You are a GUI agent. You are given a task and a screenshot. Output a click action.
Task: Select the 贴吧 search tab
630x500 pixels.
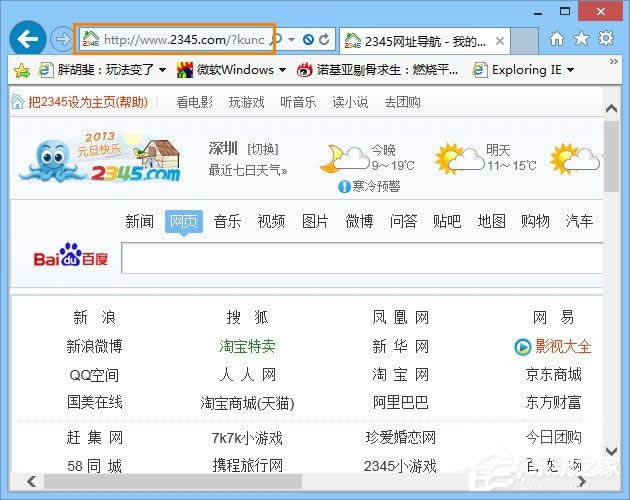click(x=447, y=221)
